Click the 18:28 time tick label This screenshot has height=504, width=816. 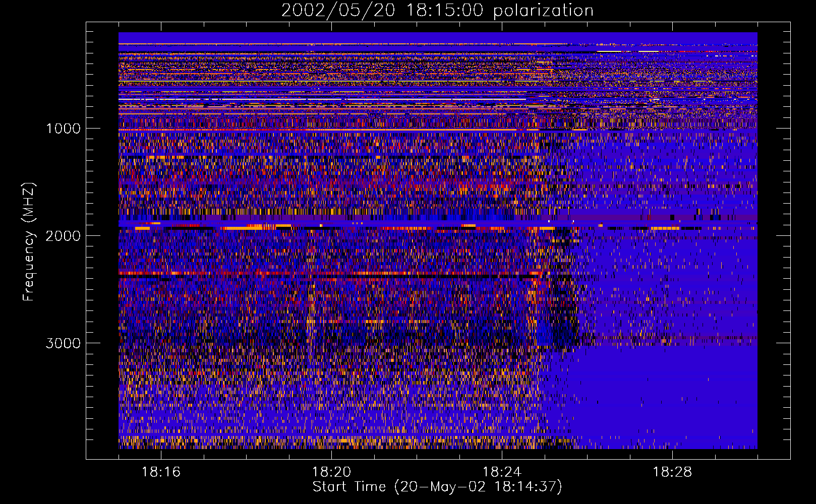click(x=672, y=472)
